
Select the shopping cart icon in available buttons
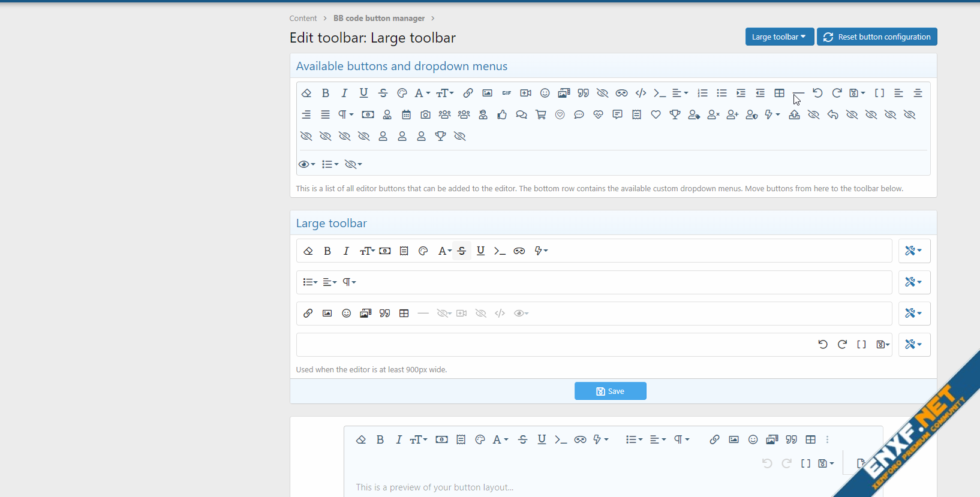pos(540,115)
